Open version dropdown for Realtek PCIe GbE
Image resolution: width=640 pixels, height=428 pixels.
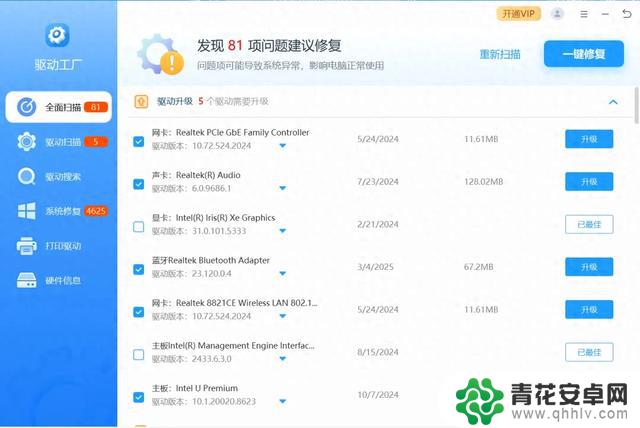click(x=282, y=146)
